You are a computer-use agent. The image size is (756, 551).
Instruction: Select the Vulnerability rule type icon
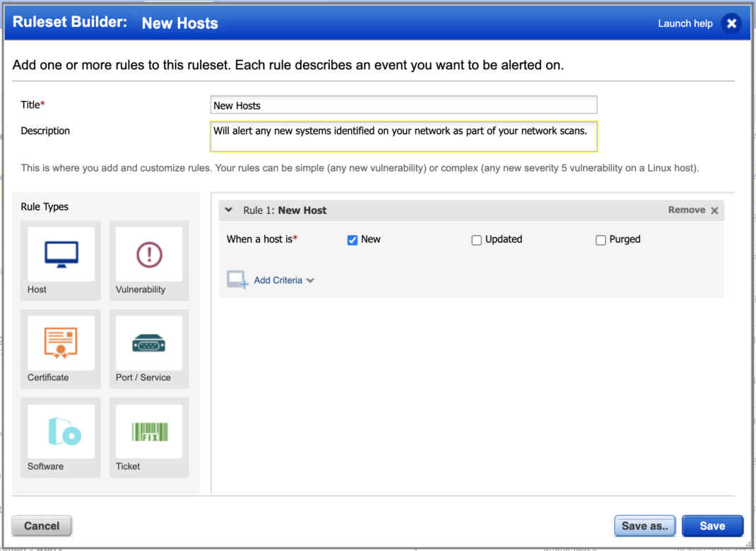(x=149, y=254)
